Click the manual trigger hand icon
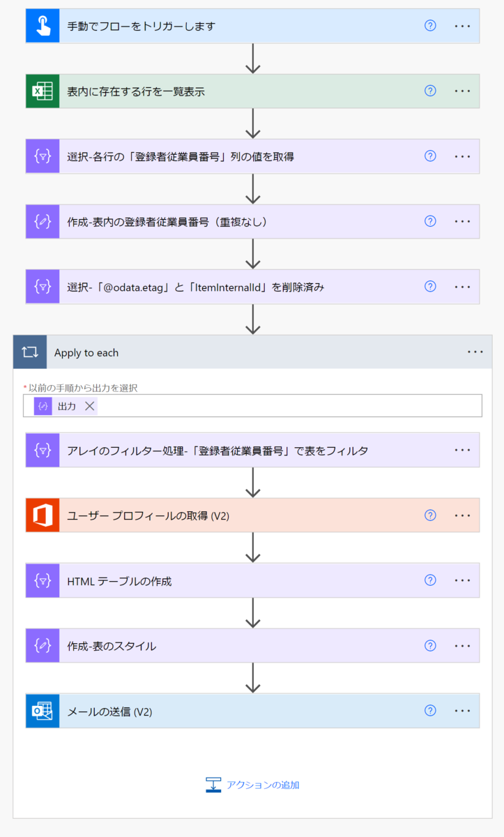This screenshot has height=837, width=504. (x=43, y=26)
